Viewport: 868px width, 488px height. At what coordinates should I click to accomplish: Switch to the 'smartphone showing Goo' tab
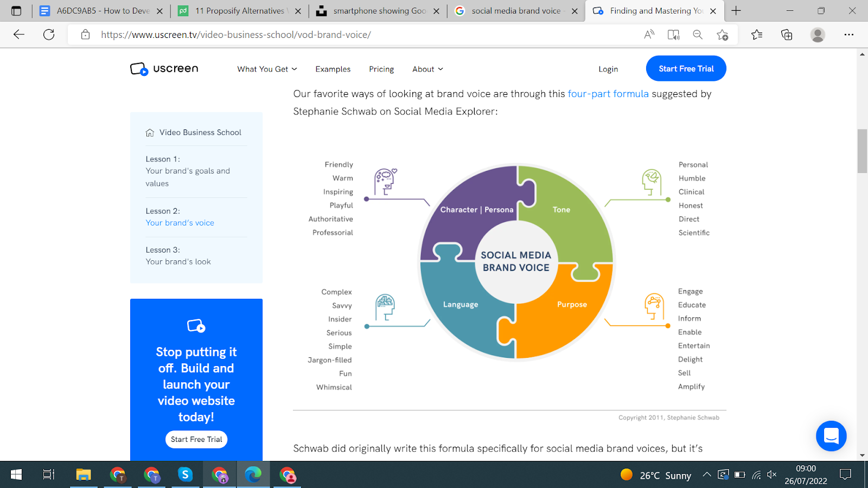tap(378, 11)
